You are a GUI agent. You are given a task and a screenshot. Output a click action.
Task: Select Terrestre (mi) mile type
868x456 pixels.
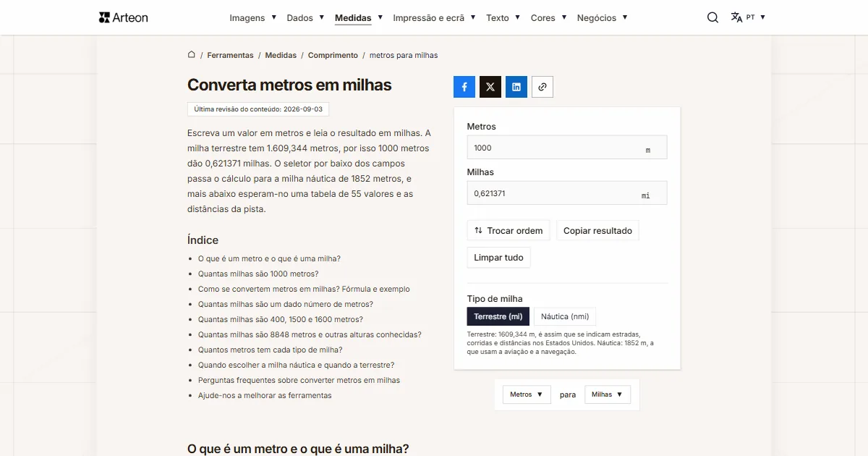(x=498, y=316)
